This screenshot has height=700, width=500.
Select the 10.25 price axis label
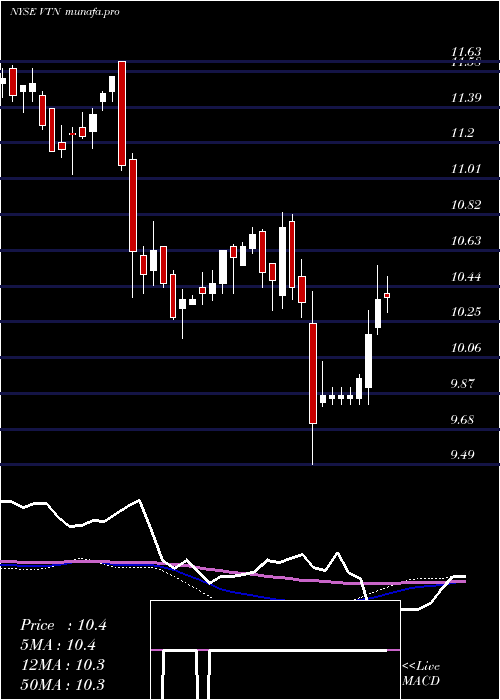[466, 312]
